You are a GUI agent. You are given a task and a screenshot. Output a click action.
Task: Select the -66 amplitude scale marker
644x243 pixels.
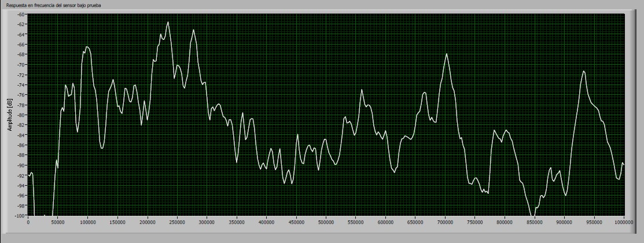click(22, 45)
